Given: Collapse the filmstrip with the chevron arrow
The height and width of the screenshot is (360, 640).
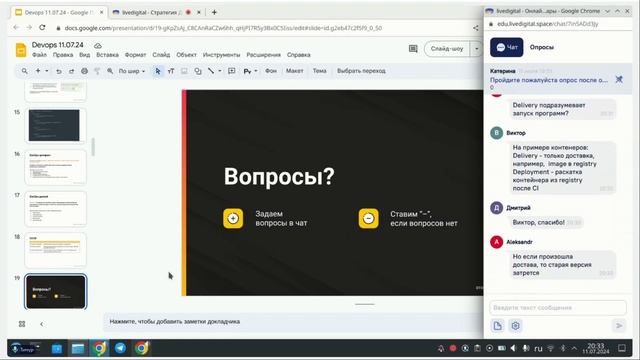Looking at the screenshot, I should click(x=42, y=324).
